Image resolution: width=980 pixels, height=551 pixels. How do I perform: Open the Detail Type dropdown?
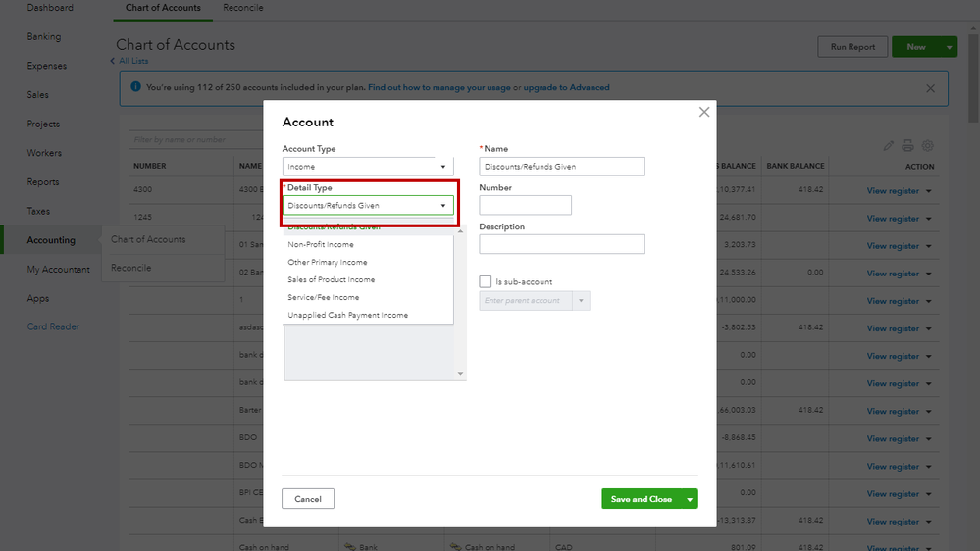[368, 206]
